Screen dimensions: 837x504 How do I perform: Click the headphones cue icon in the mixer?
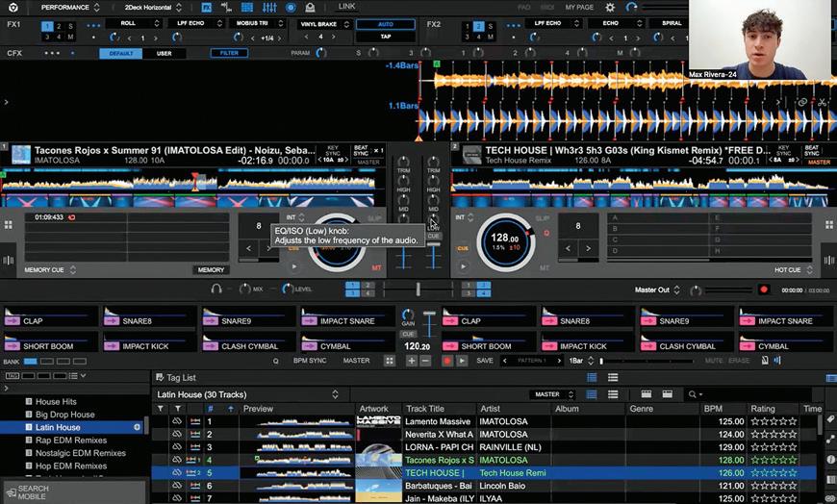[217, 289]
